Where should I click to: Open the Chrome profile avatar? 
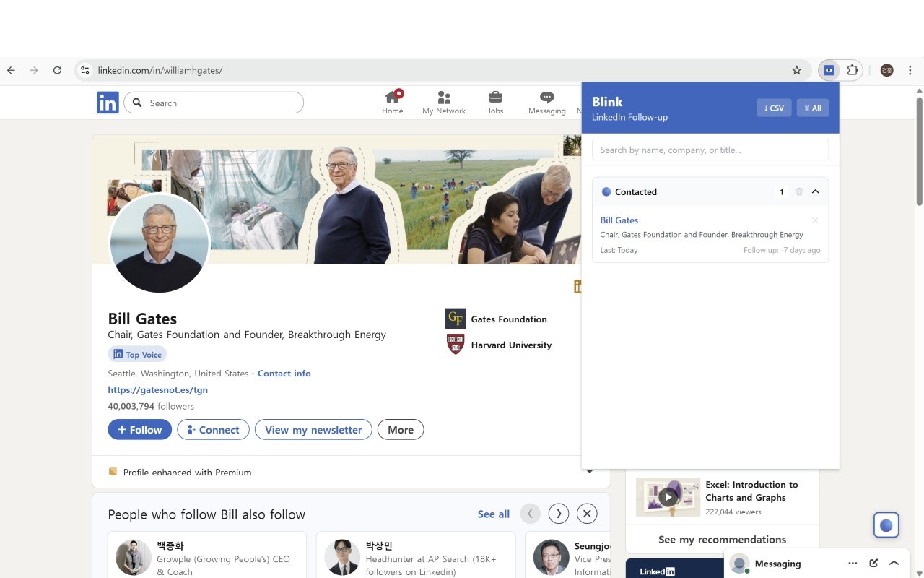tap(886, 70)
